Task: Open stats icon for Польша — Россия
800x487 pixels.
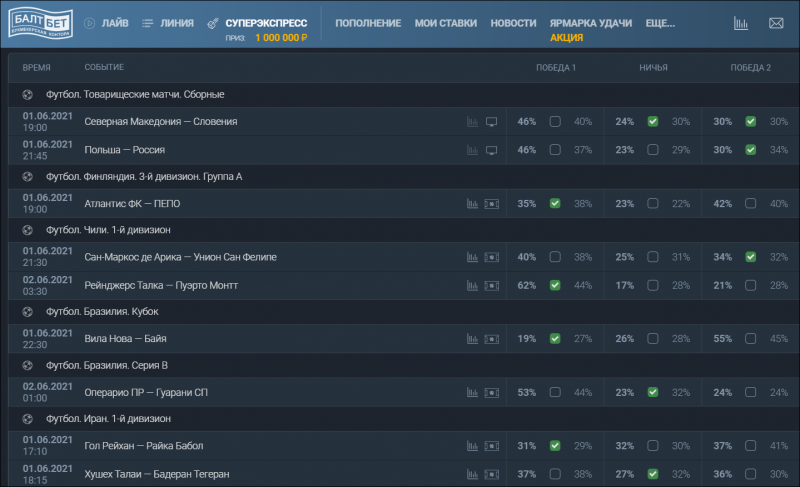Action: click(472, 150)
